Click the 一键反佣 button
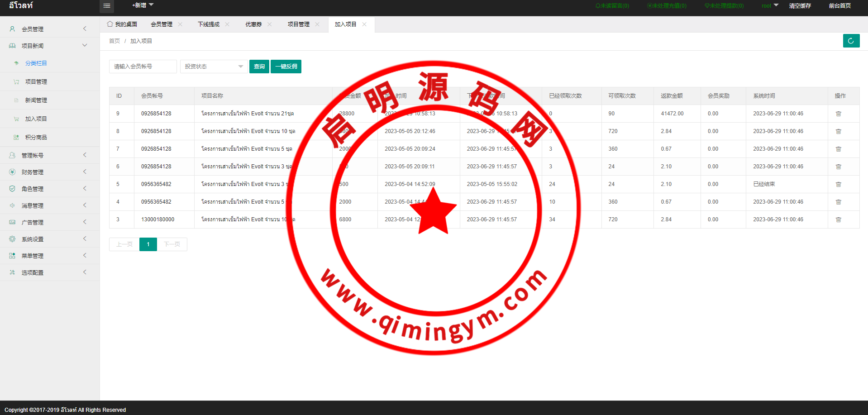This screenshot has width=868, height=415. [x=286, y=67]
